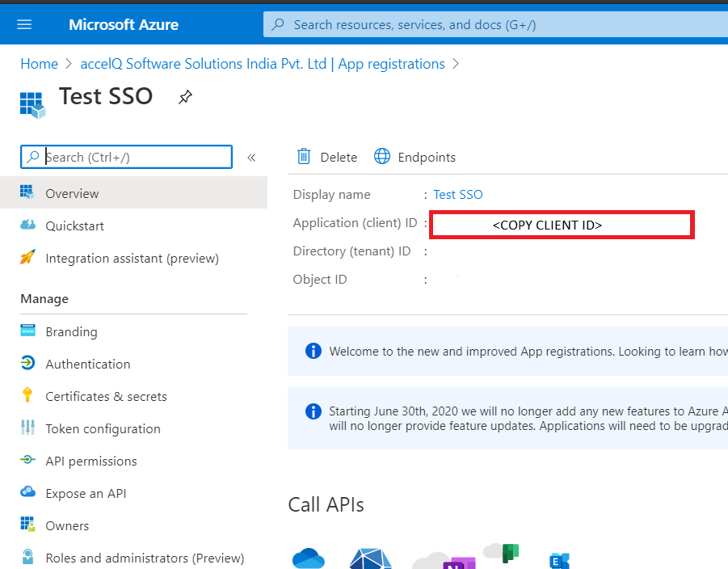Image resolution: width=728 pixels, height=569 pixels.
Task: Click the Delete trash icon
Action: coord(304,157)
